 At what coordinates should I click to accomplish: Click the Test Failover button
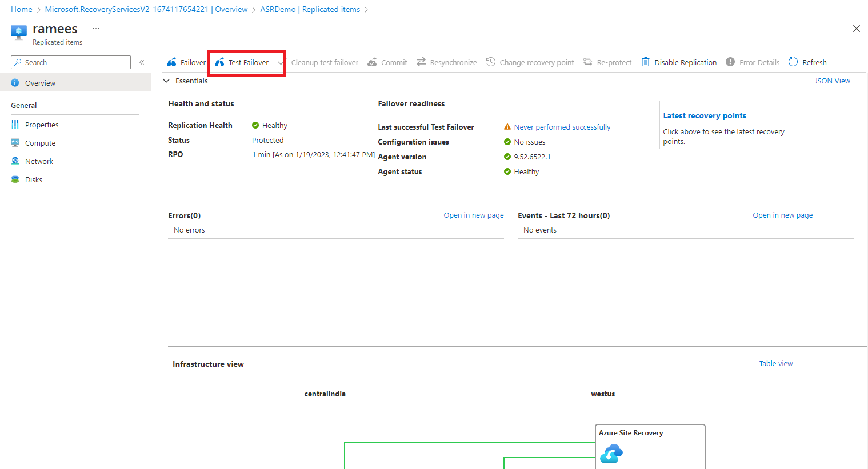[x=242, y=62]
